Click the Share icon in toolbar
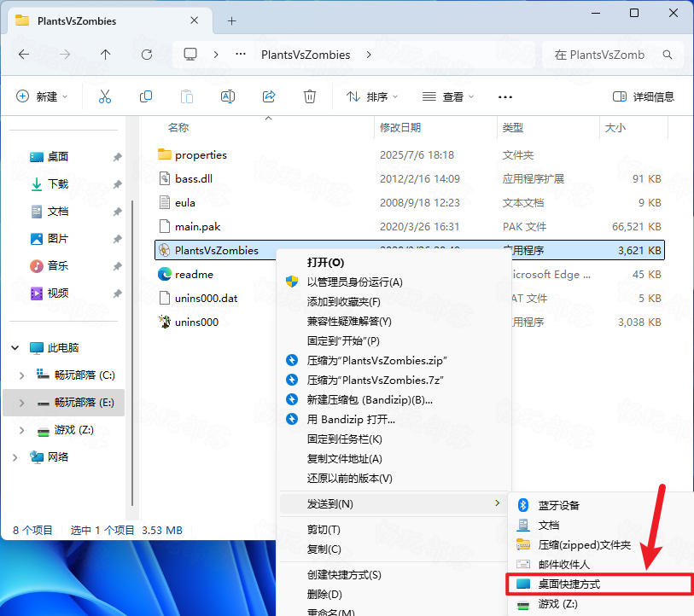Screen dimensions: 694x616 [x=269, y=96]
